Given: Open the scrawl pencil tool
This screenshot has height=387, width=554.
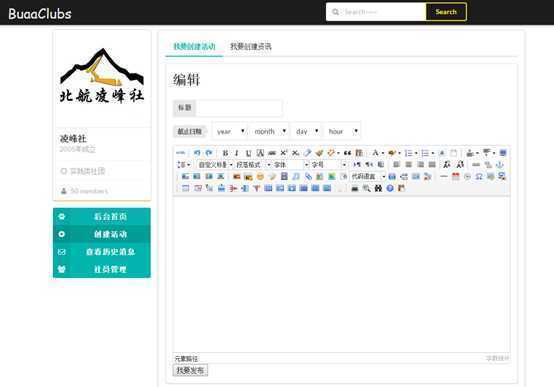Looking at the screenshot, I should [x=272, y=176].
